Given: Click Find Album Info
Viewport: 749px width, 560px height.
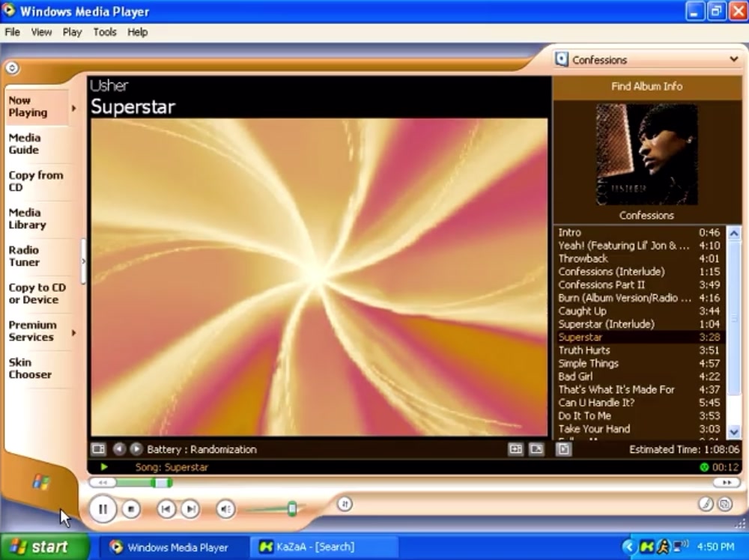Looking at the screenshot, I should tap(647, 86).
